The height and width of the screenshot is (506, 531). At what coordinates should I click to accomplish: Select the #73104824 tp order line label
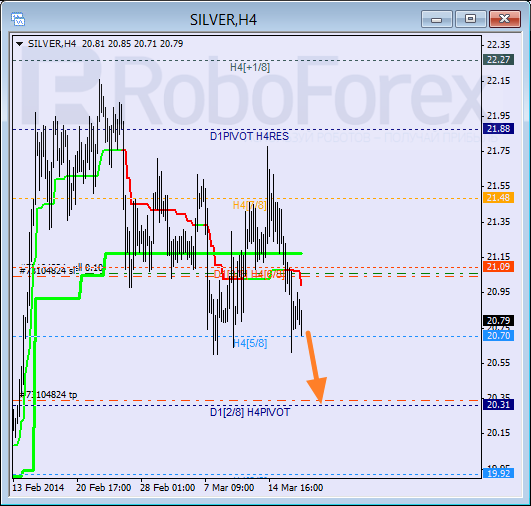tap(48, 395)
